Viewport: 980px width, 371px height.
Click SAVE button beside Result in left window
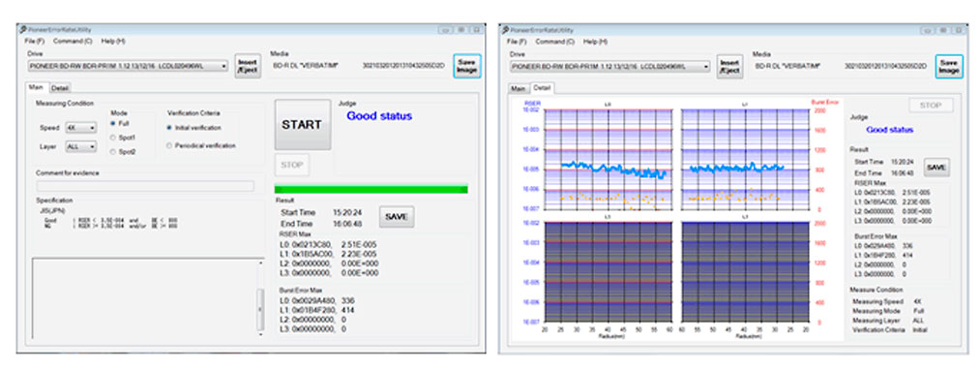coord(397,216)
